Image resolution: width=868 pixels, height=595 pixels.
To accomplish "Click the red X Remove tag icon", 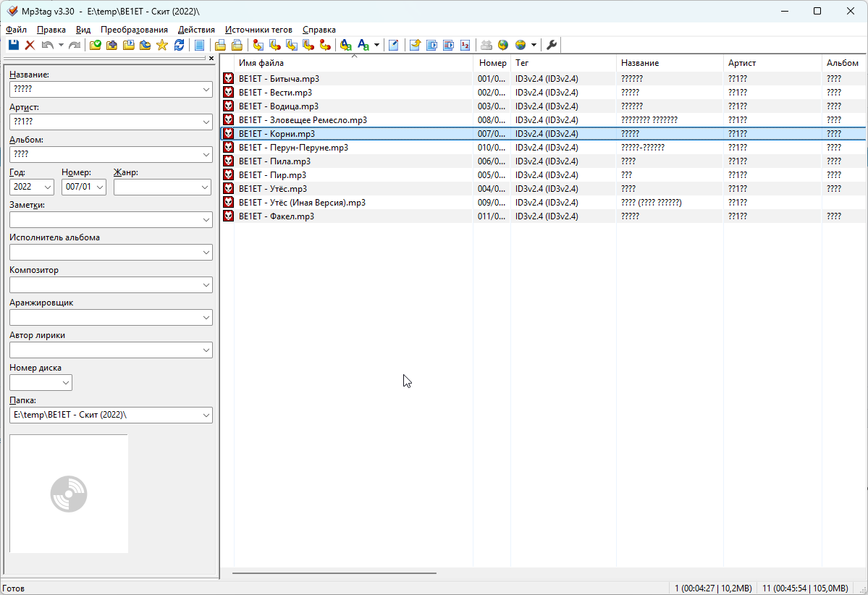I will click(x=30, y=46).
